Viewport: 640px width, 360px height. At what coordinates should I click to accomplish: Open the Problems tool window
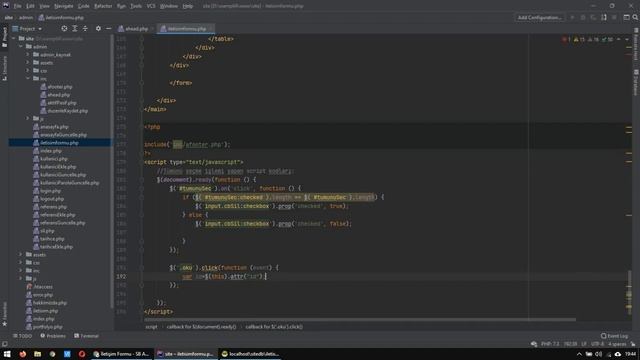(53, 336)
